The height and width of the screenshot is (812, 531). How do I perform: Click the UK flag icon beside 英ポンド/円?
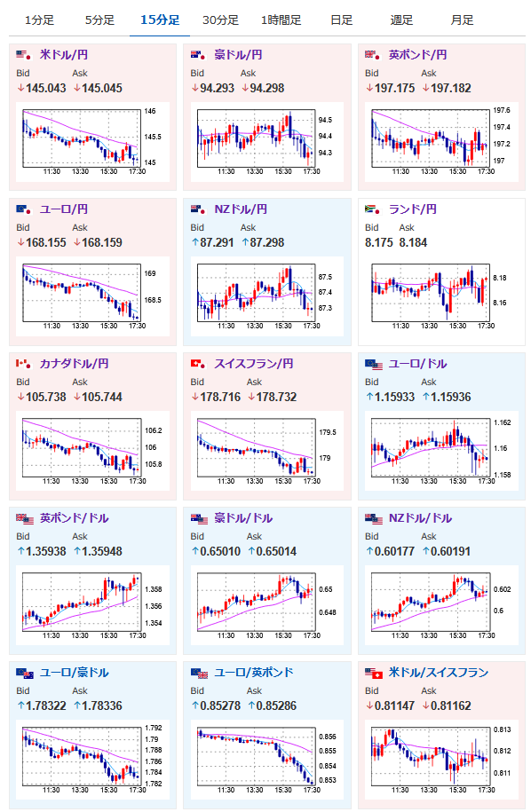(x=372, y=54)
